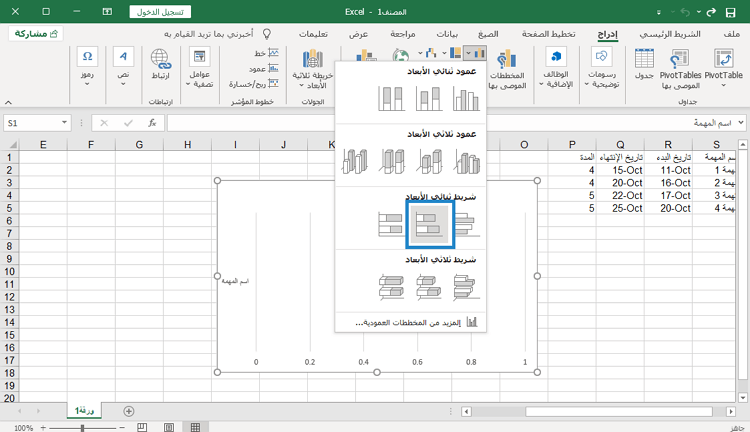The height and width of the screenshot is (432, 750).
Task: Choose the 2-D clustered bar chart
Action: [467, 222]
